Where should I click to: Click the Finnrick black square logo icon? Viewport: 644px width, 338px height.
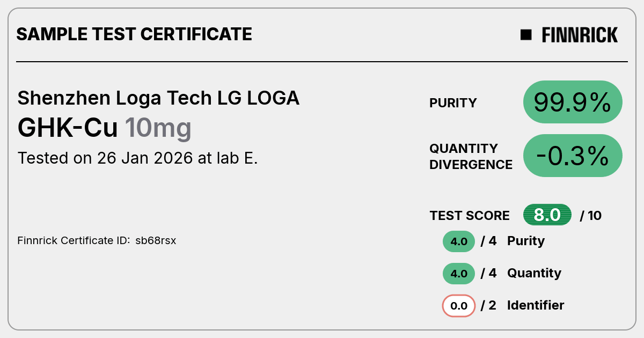[x=526, y=35]
